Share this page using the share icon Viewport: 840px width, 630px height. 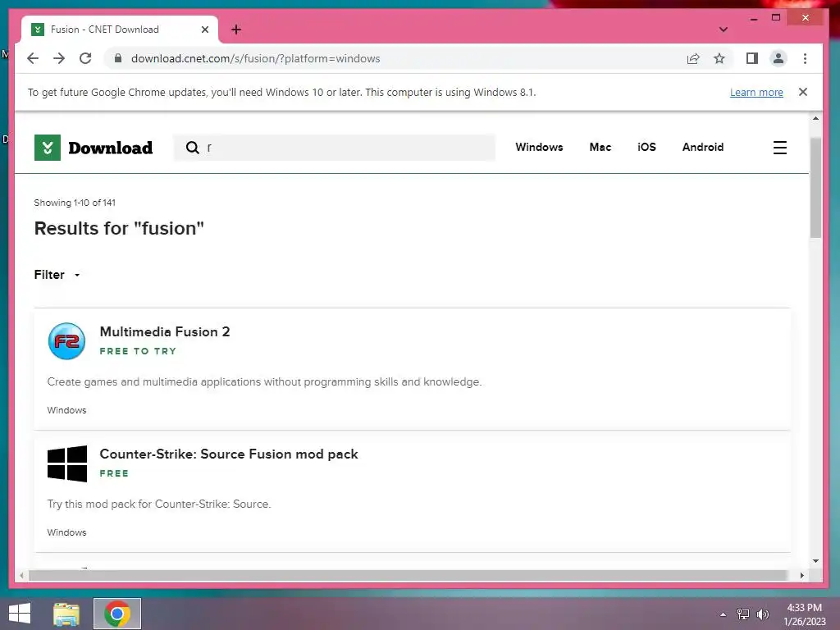pos(693,58)
